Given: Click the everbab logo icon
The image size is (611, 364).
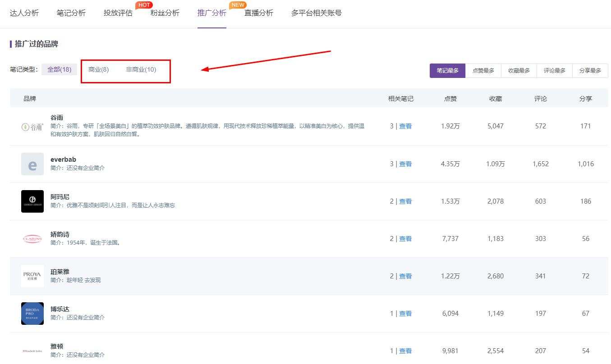Looking at the screenshot, I should coord(32,164).
